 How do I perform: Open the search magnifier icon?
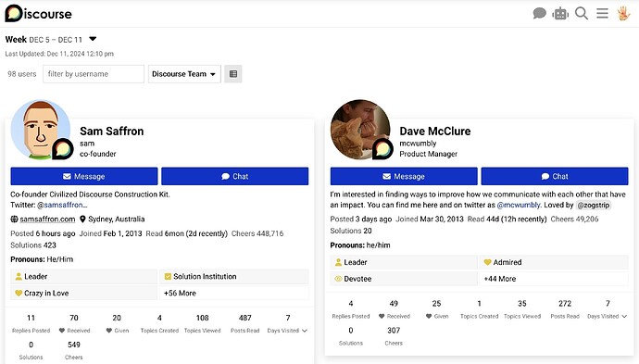click(582, 14)
